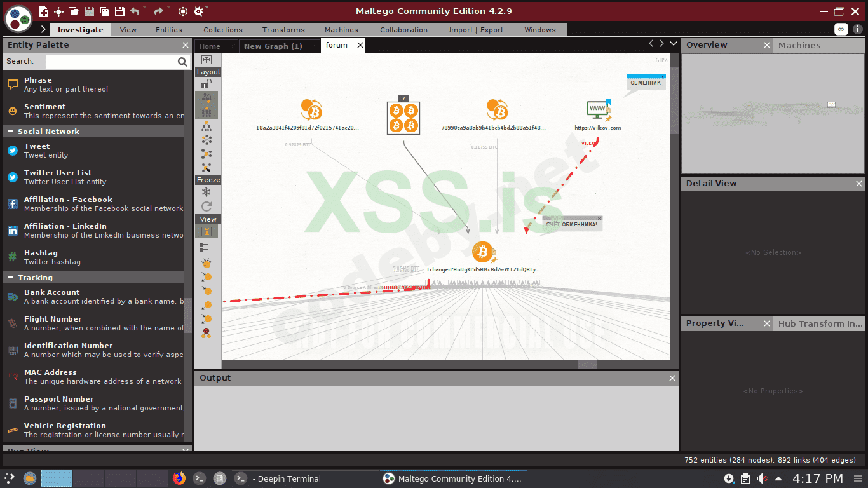Image resolution: width=868 pixels, height=488 pixels.
Task: Click the taskbar clock showing 4:17 PM
Action: pos(818,478)
